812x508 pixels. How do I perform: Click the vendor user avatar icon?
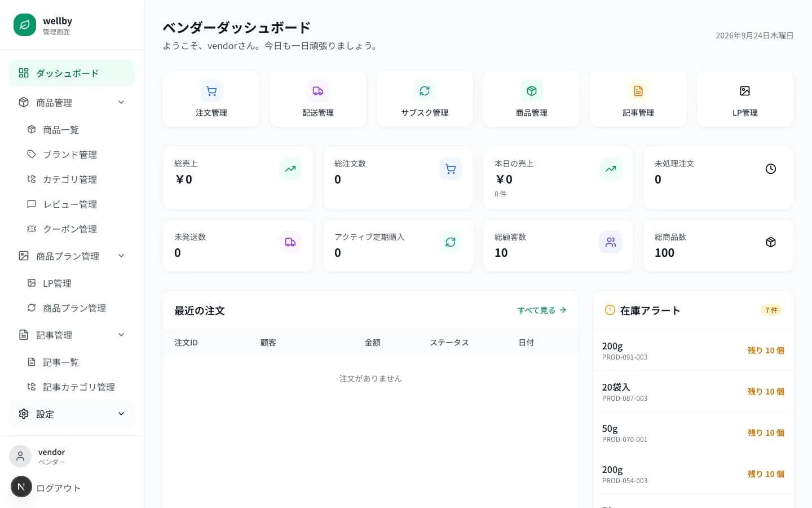[x=20, y=456]
